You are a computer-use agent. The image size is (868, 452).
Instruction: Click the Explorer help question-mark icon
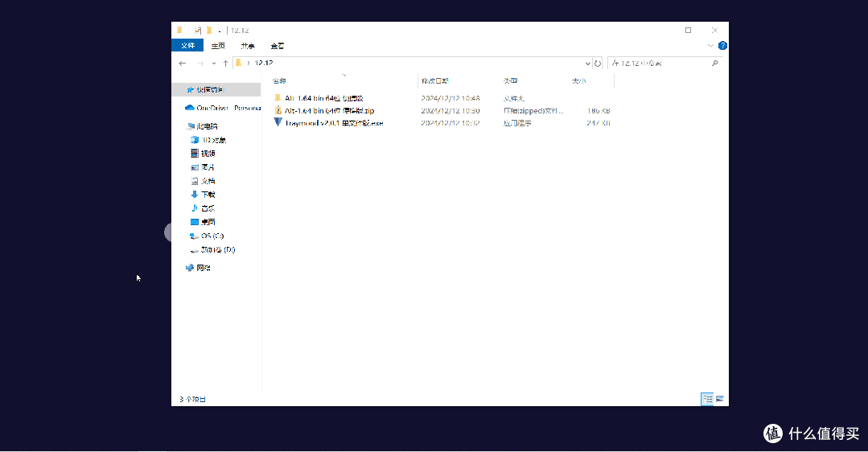pos(722,45)
